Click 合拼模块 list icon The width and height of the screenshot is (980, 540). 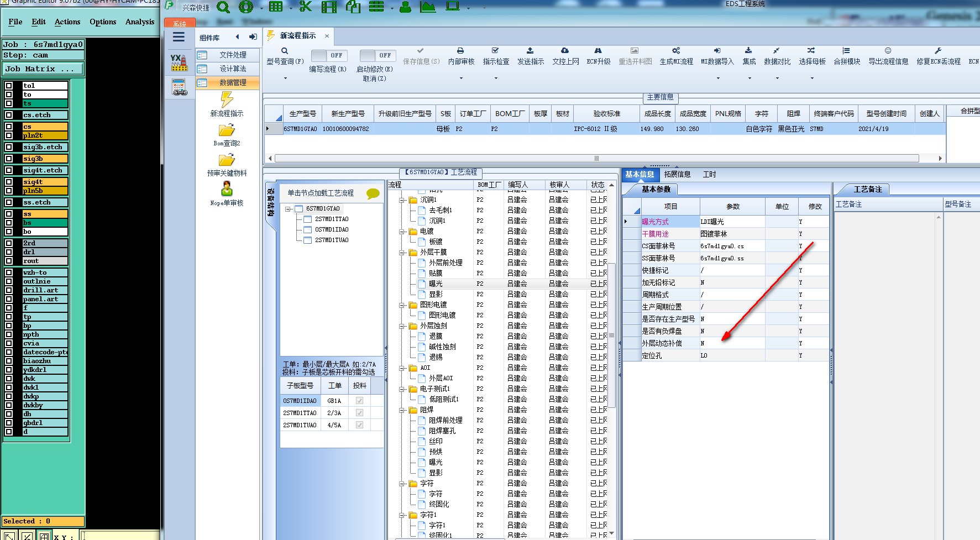tap(846, 50)
